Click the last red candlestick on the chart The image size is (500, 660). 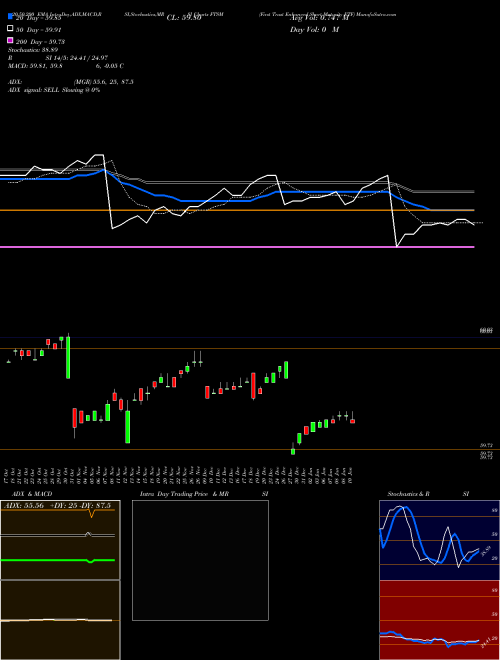pos(353,420)
